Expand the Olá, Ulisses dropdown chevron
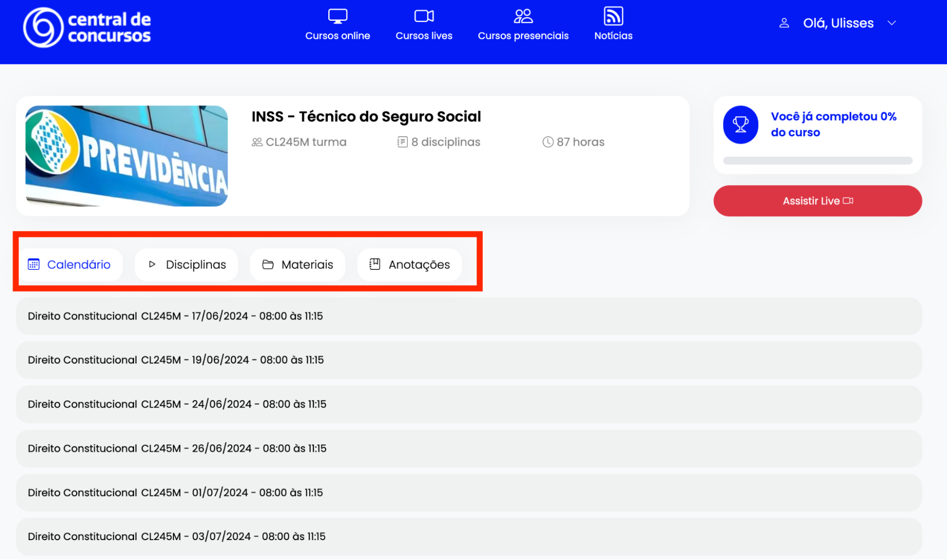 click(x=892, y=23)
